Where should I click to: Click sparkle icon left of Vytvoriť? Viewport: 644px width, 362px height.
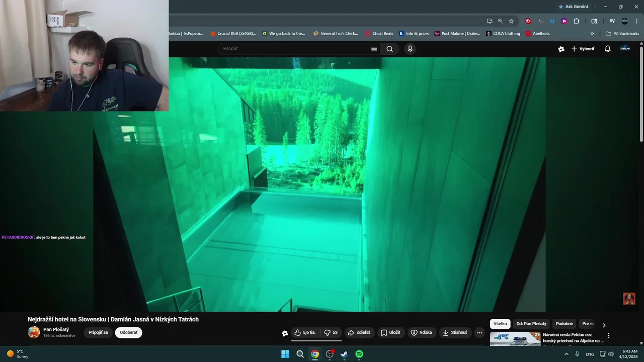pyautogui.click(x=561, y=49)
